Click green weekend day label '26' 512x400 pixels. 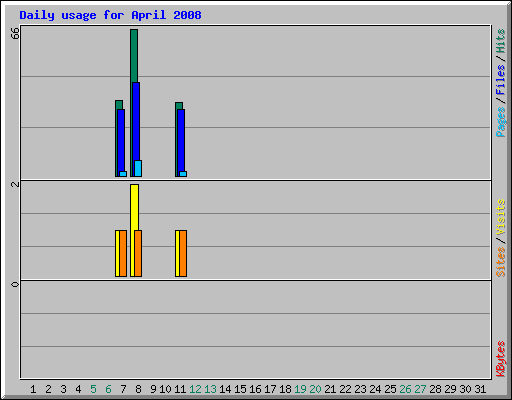[x=405, y=389]
